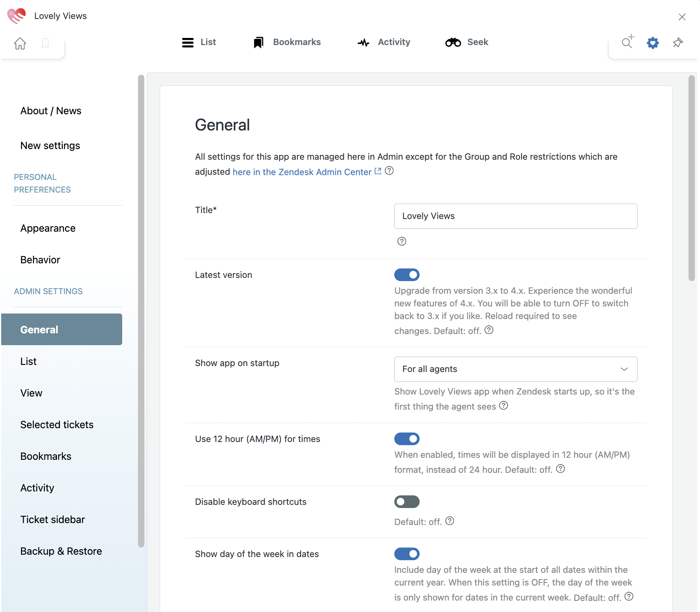
Task: Click the Activity pulse icon
Action: click(363, 42)
